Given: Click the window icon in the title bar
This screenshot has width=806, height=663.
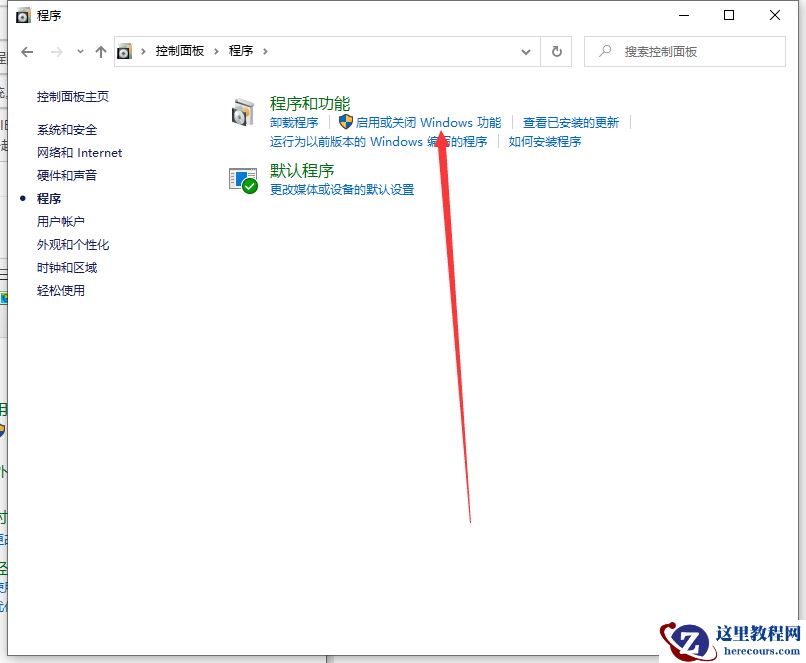Looking at the screenshot, I should click(x=22, y=15).
